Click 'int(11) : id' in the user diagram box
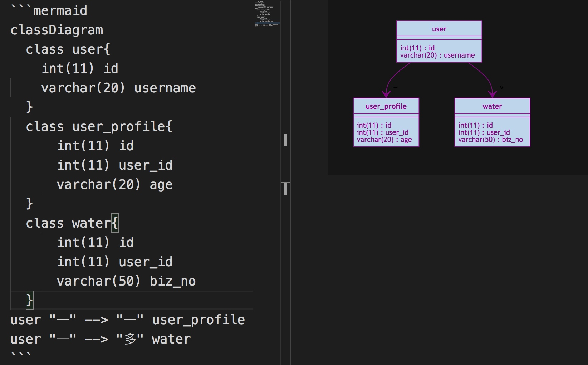This screenshot has width=588, height=365. pos(417,48)
